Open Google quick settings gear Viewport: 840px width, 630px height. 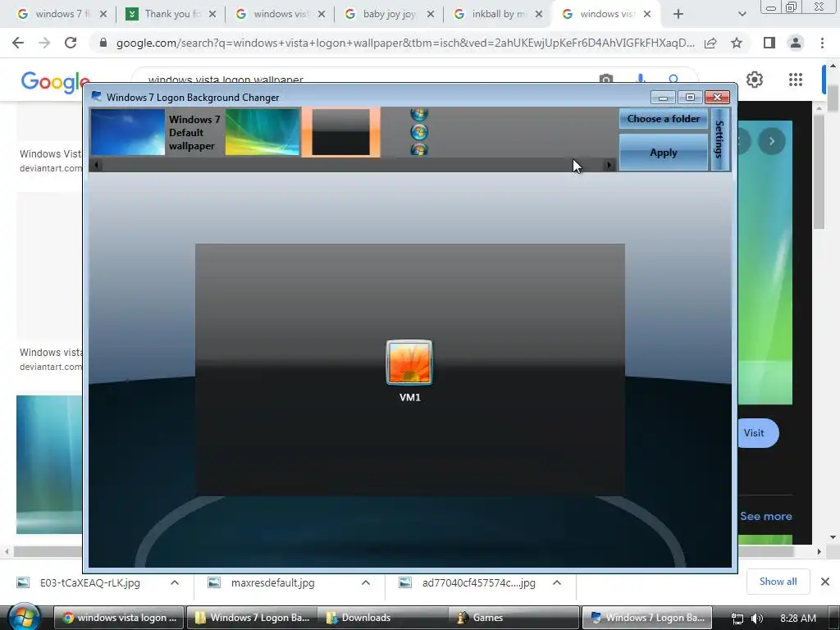(755, 80)
